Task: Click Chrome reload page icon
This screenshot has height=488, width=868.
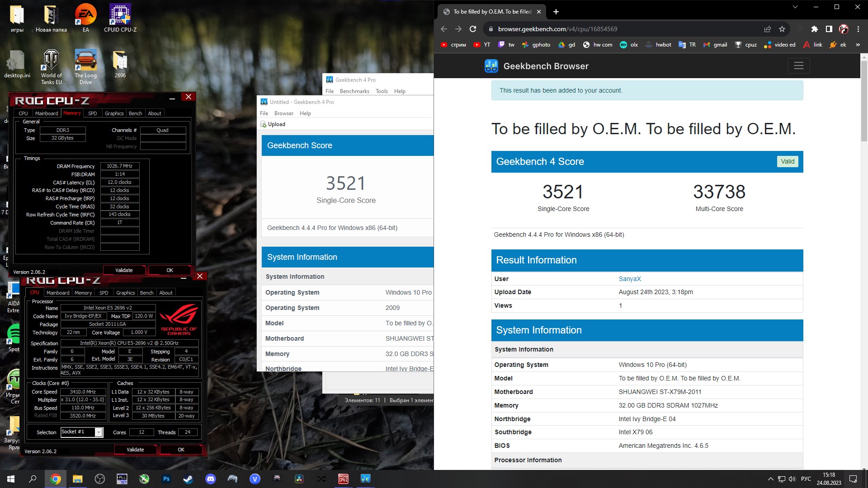Action: point(473,29)
